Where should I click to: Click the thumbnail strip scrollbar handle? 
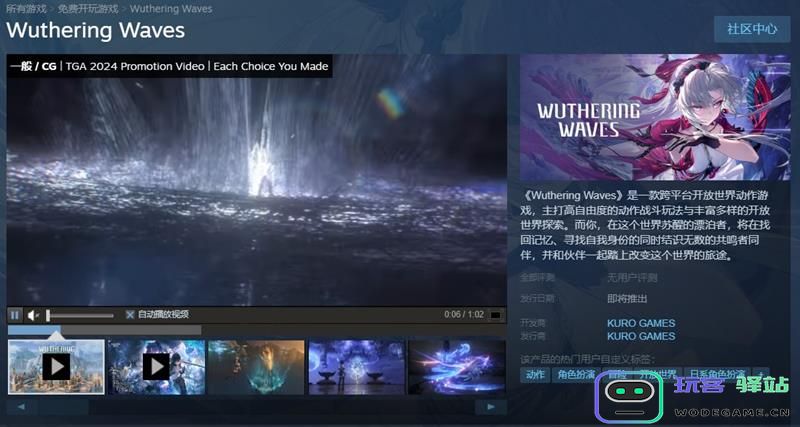[x=63, y=407]
